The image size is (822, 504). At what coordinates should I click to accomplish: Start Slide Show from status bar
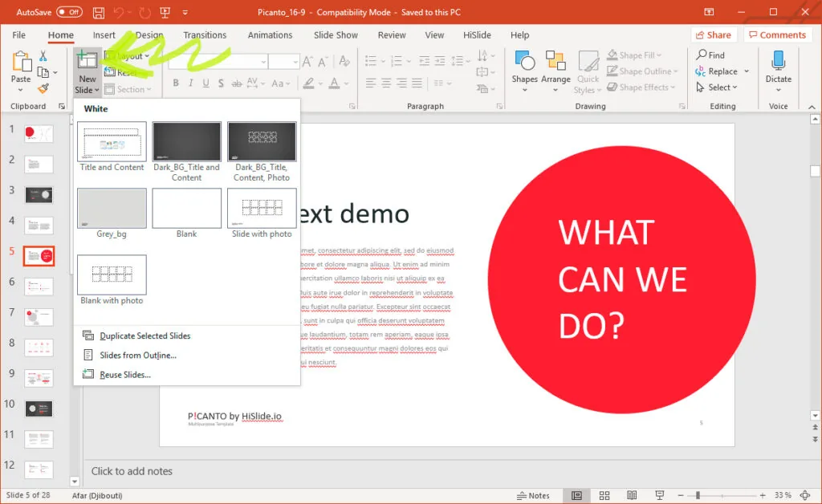point(660,495)
